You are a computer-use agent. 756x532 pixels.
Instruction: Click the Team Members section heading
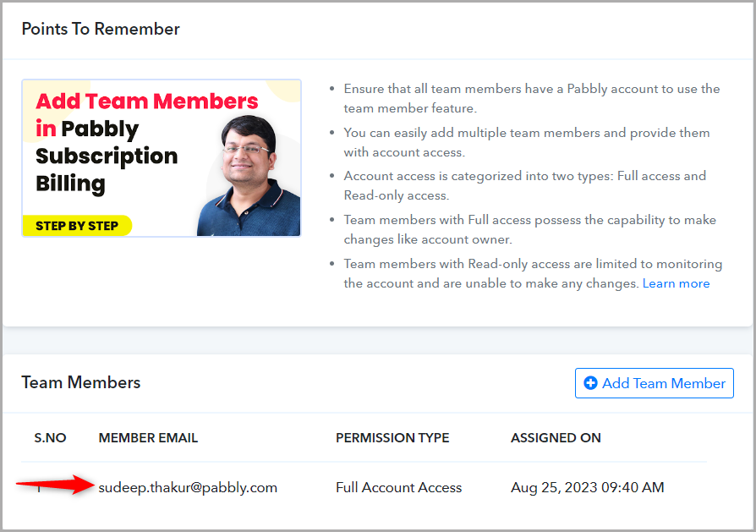click(x=81, y=382)
